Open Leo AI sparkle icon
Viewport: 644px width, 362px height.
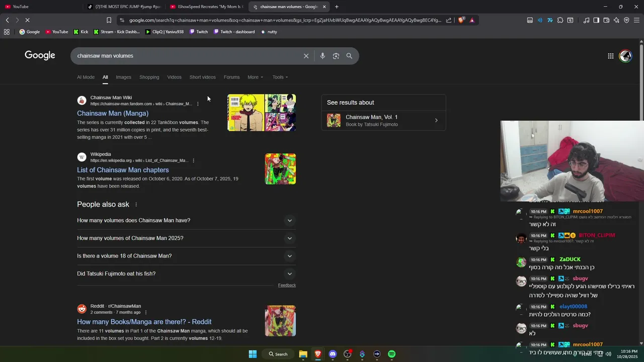tap(616, 20)
